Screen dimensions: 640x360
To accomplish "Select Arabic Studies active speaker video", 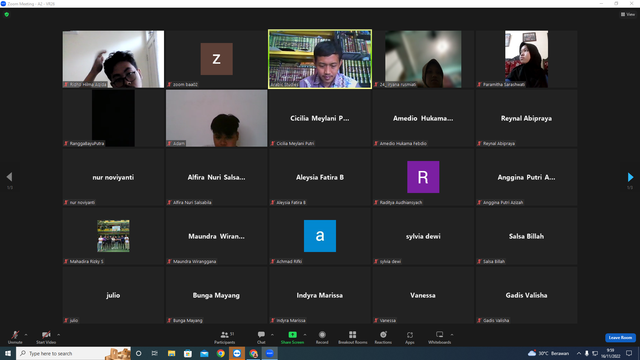I will click(x=320, y=59).
